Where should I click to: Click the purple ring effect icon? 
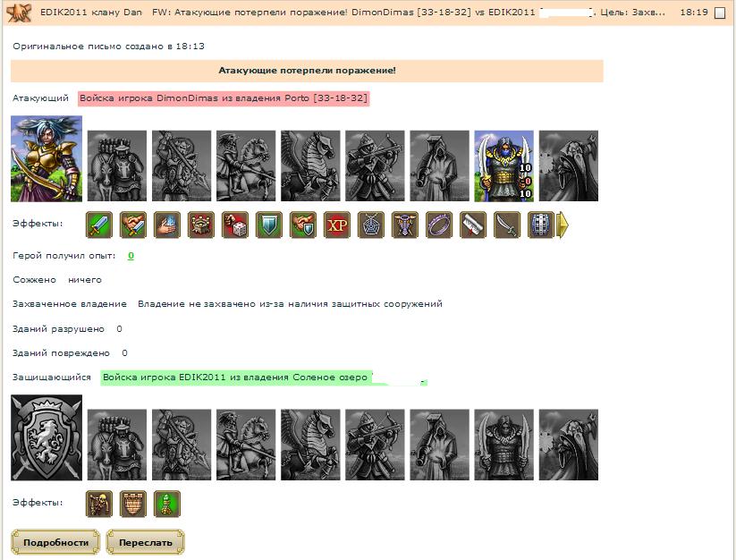439,225
